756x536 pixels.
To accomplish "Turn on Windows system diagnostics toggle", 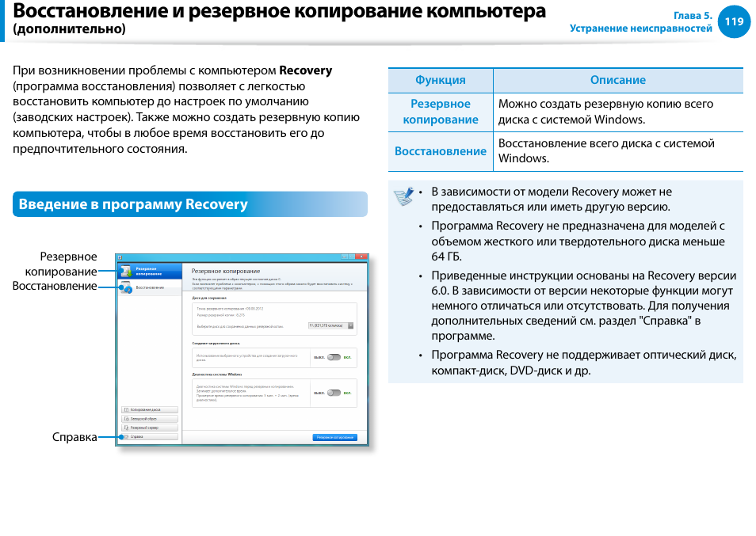I will click(x=335, y=391).
